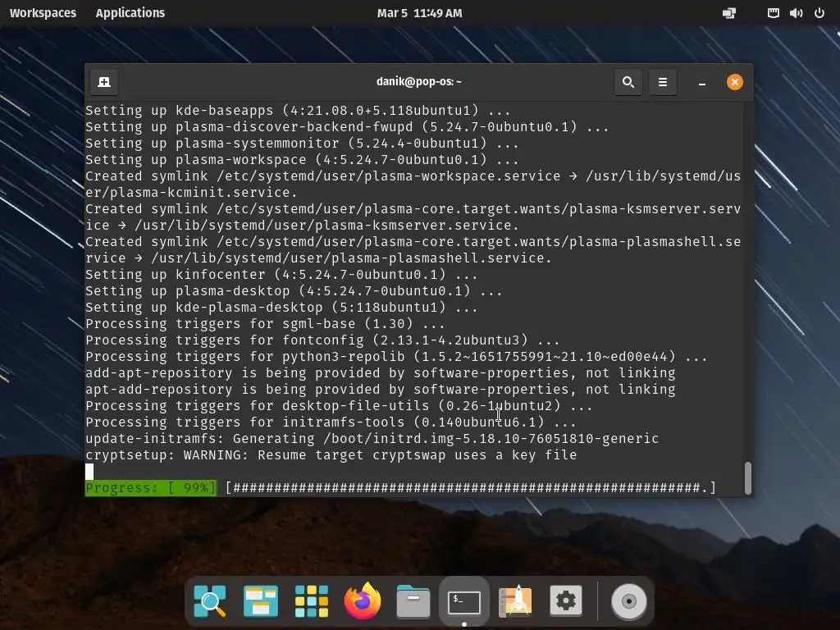Open the network status indicator

coord(729,13)
